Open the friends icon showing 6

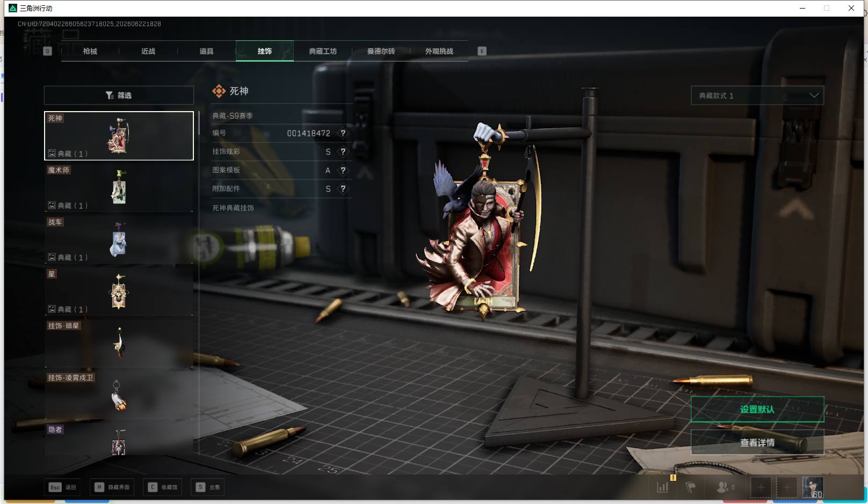pyautogui.click(x=725, y=487)
